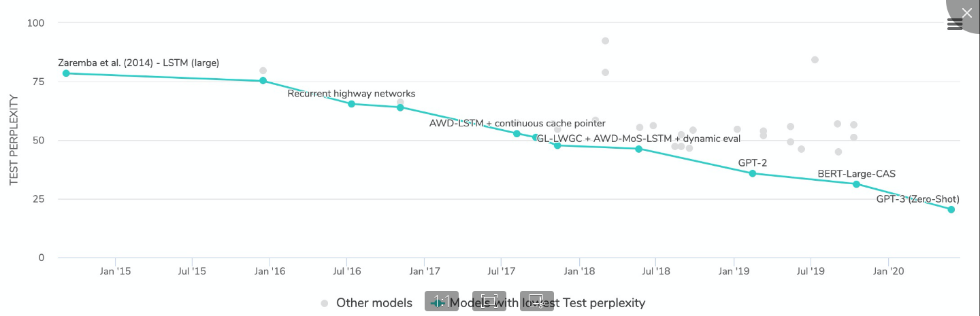
Task: Click the topmost gray 'other model' dot
Action: click(605, 41)
